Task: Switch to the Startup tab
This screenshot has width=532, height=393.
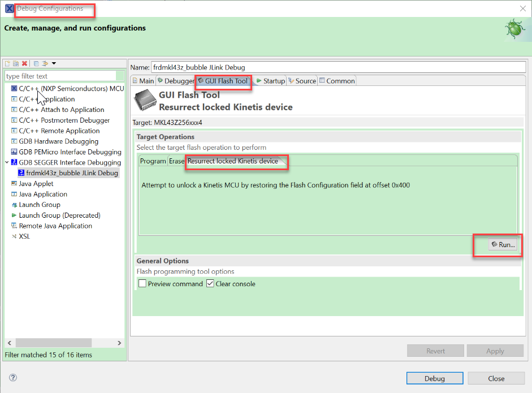Action: [270, 81]
